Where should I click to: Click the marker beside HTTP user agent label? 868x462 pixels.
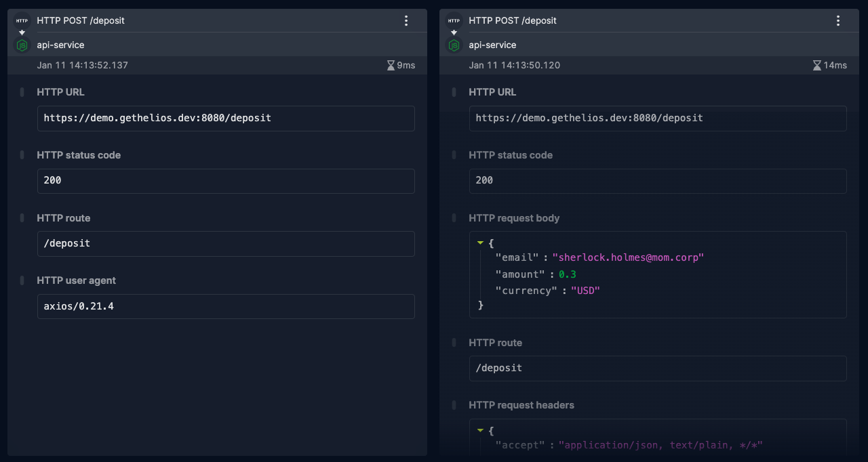click(22, 280)
